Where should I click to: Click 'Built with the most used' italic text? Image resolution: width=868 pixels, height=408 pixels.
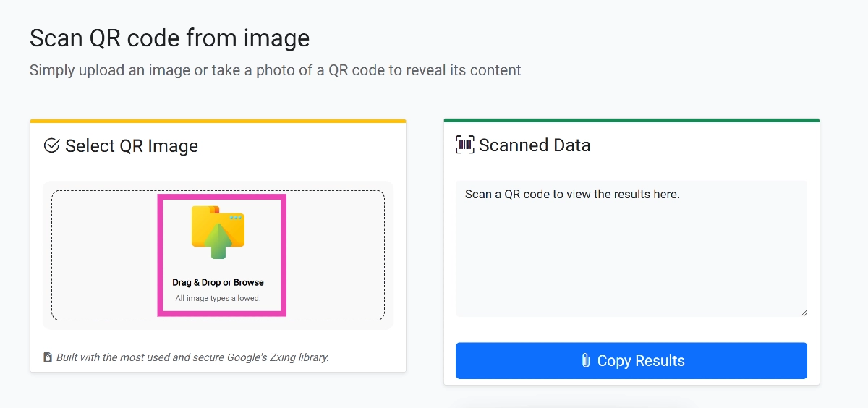(123, 357)
